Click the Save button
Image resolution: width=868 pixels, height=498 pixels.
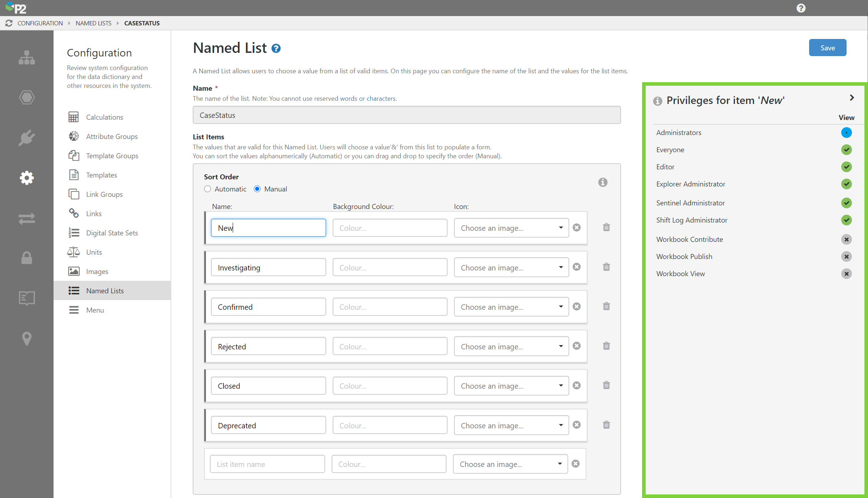pyautogui.click(x=827, y=48)
